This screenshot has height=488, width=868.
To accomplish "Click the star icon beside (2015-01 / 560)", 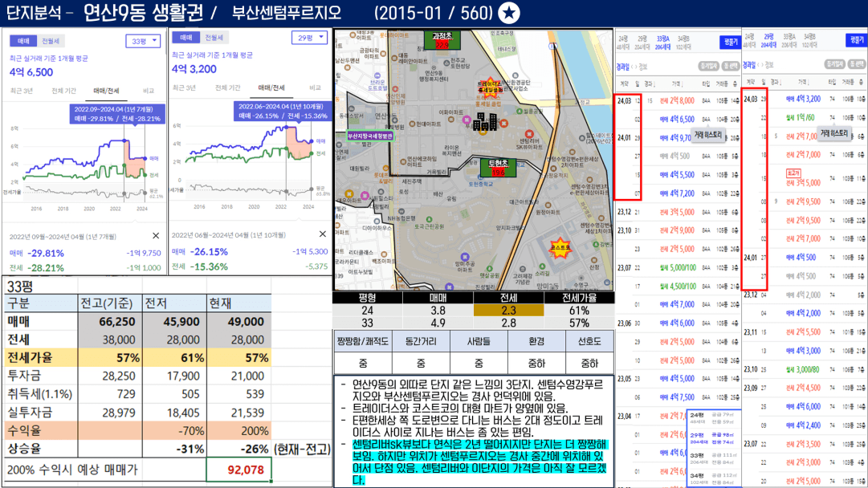I will point(509,13).
